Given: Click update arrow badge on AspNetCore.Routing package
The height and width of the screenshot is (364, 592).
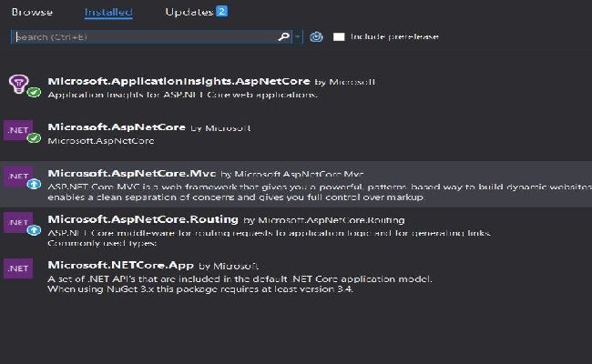Looking at the screenshot, I should tap(34, 230).
